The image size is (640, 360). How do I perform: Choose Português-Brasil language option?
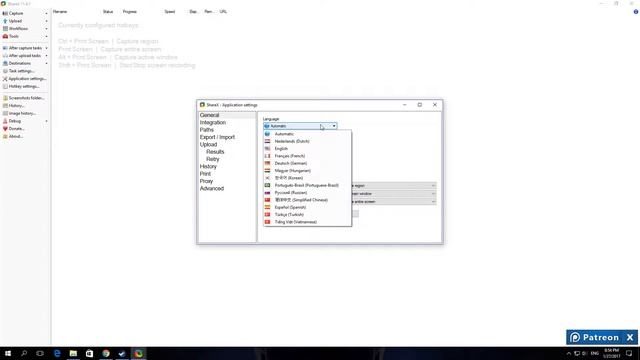[x=307, y=185]
